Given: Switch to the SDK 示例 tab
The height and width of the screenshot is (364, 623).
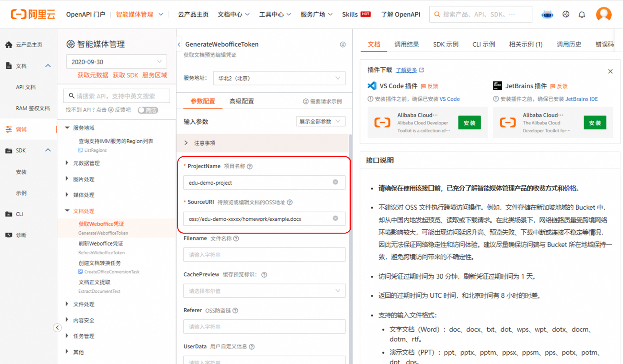Looking at the screenshot, I should pyautogui.click(x=446, y=44).
